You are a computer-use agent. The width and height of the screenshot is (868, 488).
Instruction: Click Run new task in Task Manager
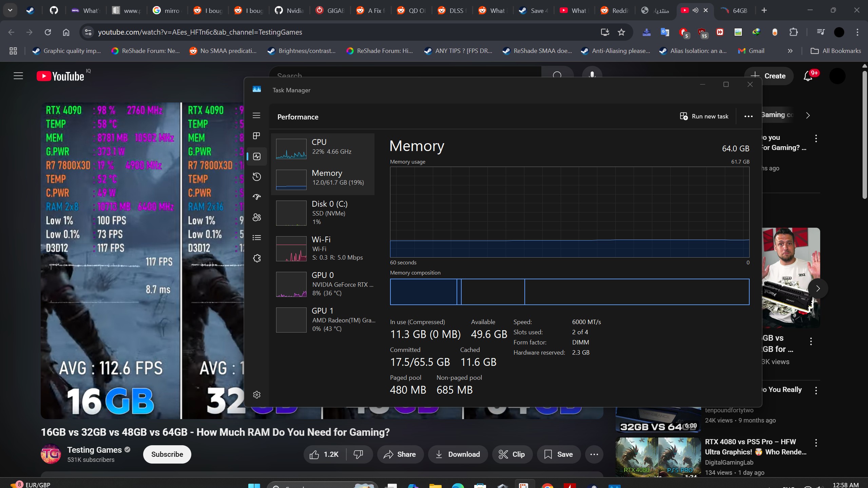pos(704,116)
